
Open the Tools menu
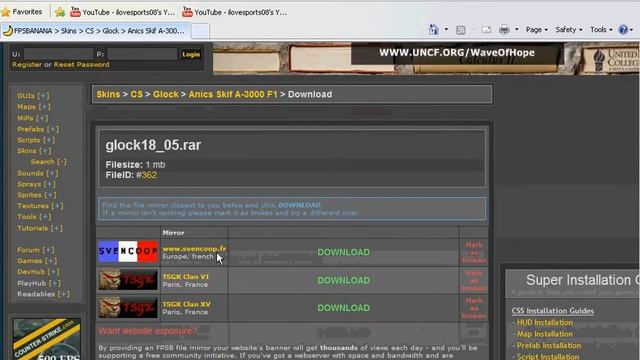point(601,30)
